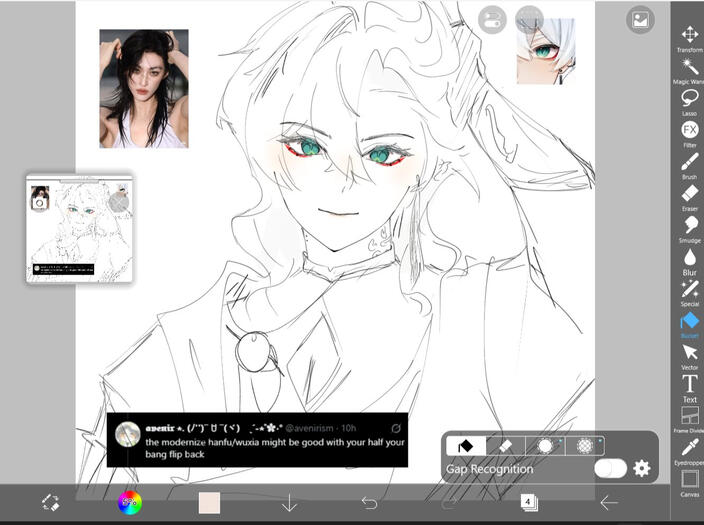Select the Eyedropper tool
Image resolution: width=704 pixels, height=525 pixels.
tap(689, 452)
